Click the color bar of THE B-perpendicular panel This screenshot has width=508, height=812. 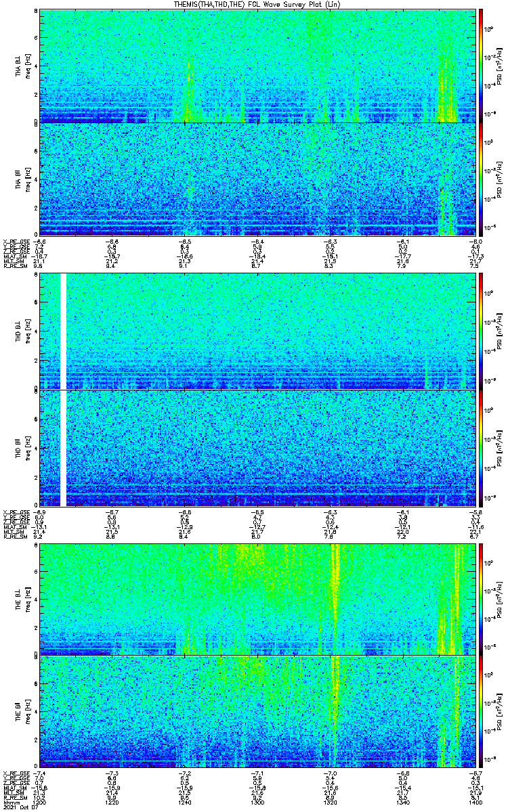pos(481,598)
